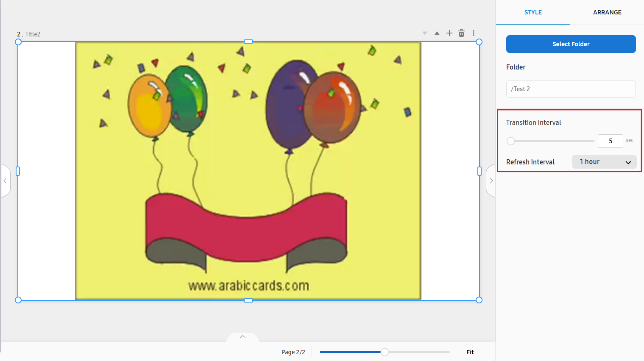Click the transition interval seconds field
This screenshot has height=361, width=644.
pos(610,141)
